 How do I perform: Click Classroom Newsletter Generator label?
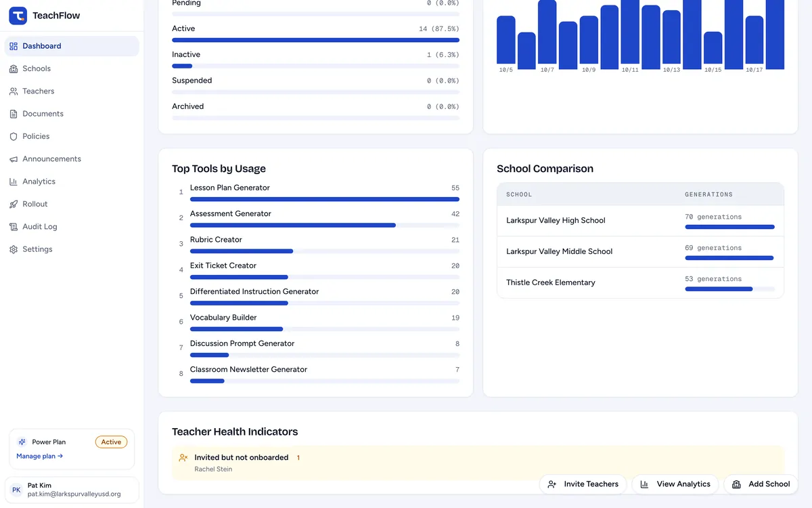click(x=248, y=369)
